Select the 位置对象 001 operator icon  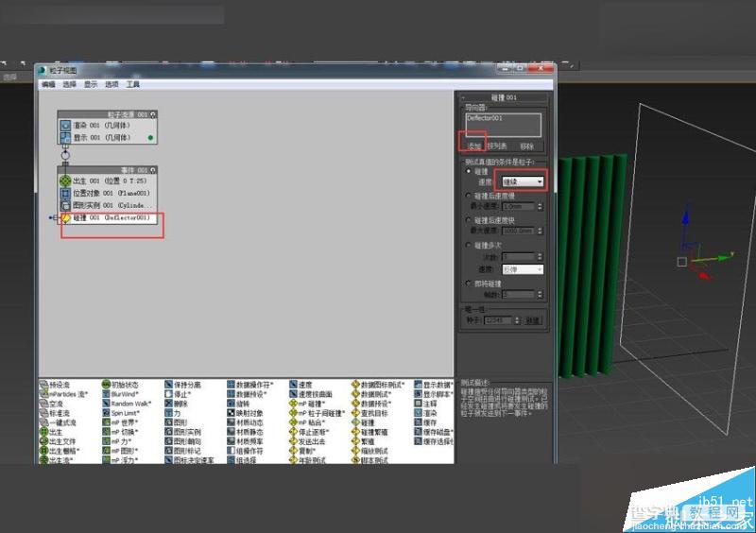(x=65, y=194)
